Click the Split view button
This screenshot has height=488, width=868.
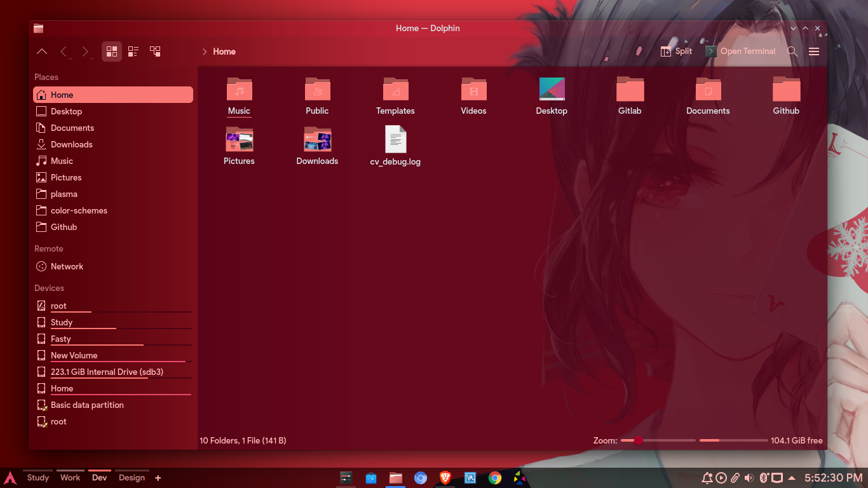[x=677, y=51]
